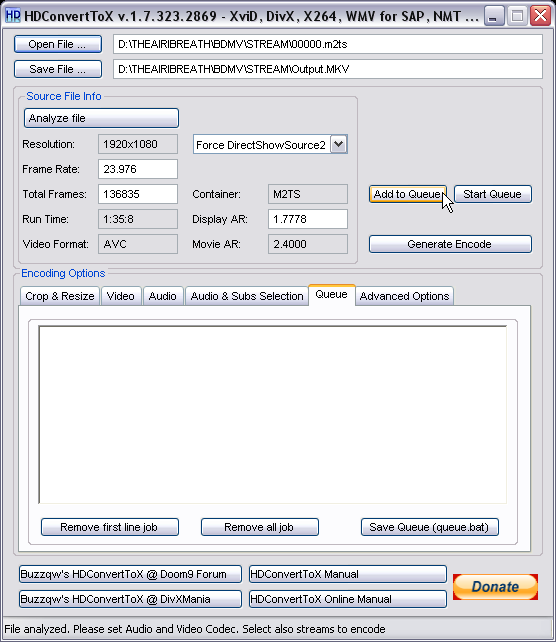
Task: Open the Audio tab
Action: click(x=163, y=296)
